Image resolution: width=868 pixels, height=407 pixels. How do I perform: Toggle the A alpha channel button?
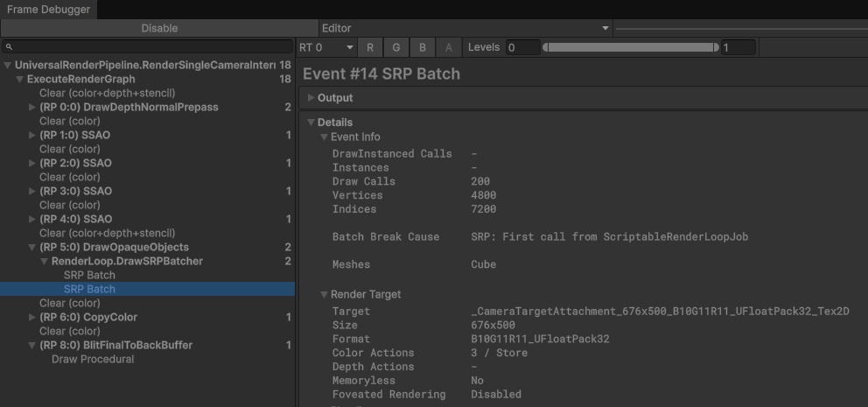[x=448, y=47]
